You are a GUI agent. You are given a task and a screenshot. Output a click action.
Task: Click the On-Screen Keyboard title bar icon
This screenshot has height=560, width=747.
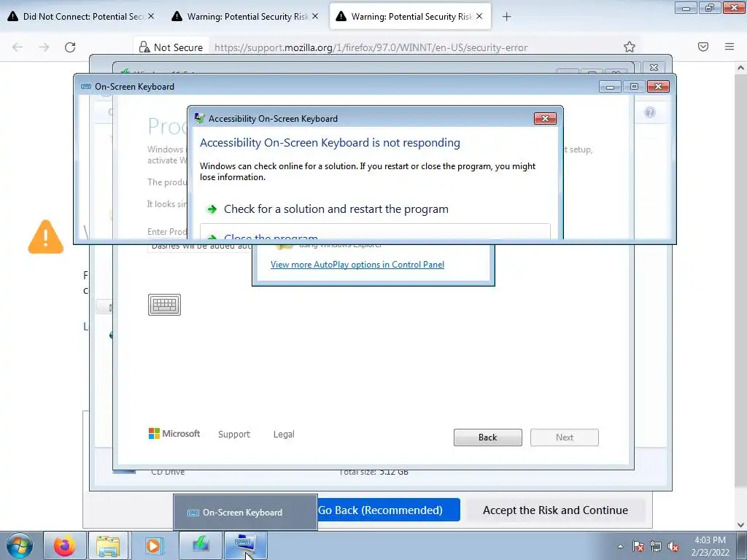[86, 87]
